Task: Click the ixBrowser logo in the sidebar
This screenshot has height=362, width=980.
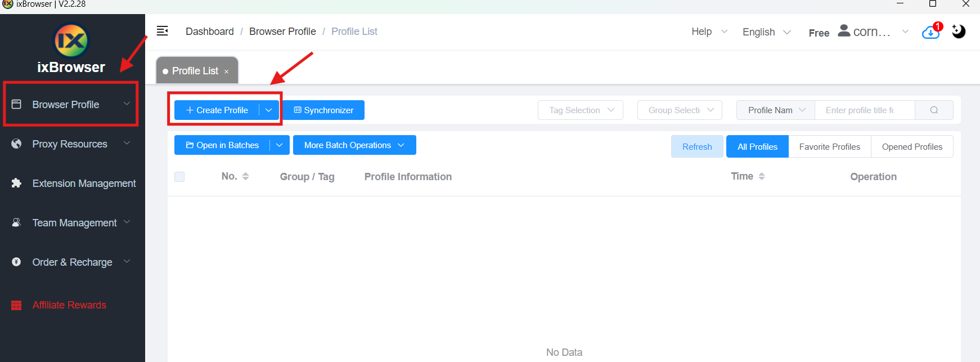Action: click(71, 41)
